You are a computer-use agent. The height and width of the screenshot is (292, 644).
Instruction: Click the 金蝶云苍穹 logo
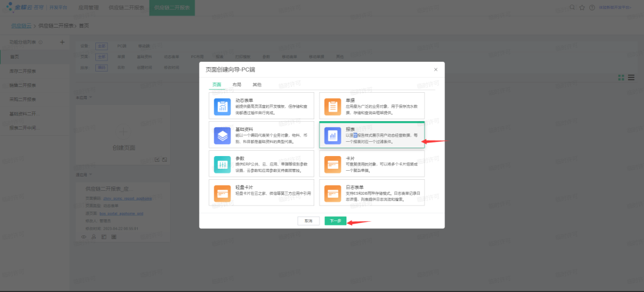[x=24, y=7]
